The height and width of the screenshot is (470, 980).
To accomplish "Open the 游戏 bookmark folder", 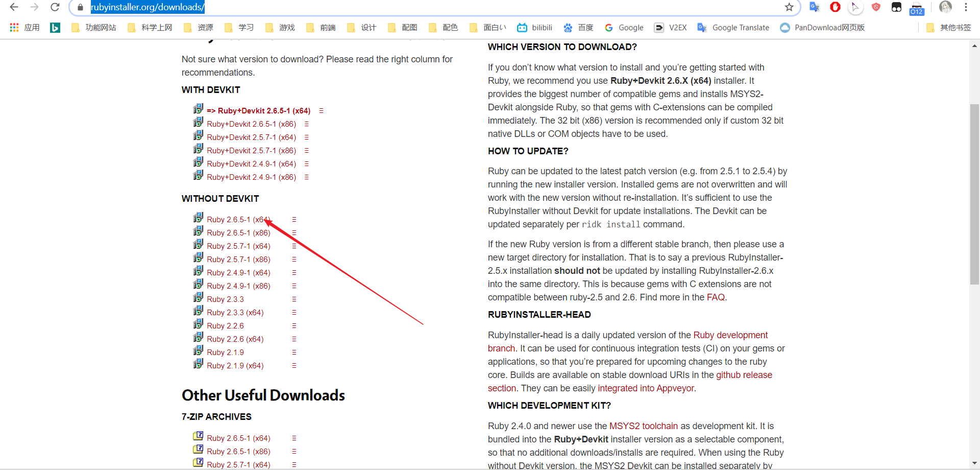I will coord(280,28).
